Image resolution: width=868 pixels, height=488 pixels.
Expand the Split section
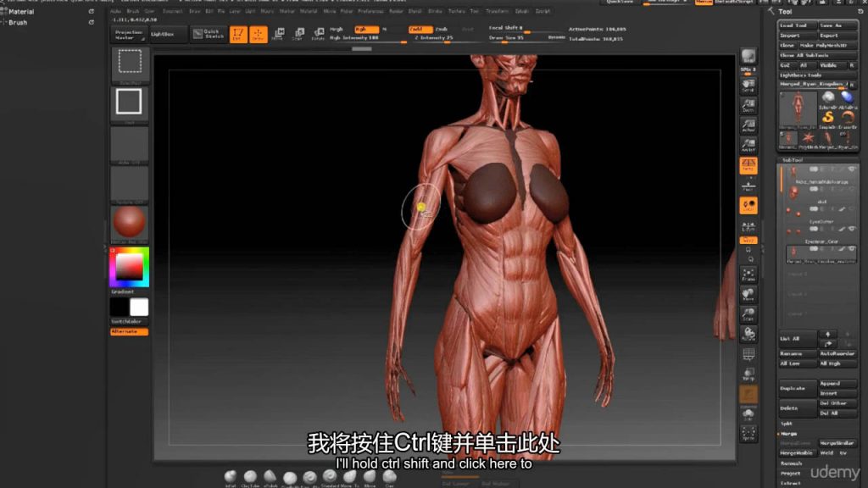pyautogui.click(x=787, y=424)
